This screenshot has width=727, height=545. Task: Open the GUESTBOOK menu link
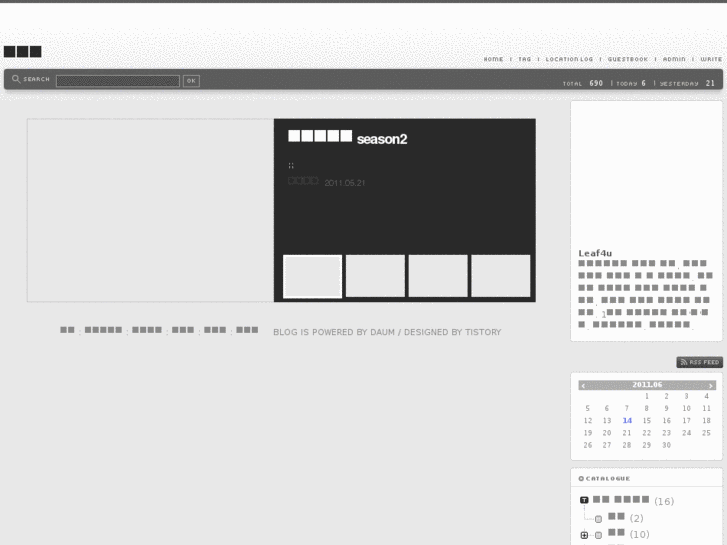[x=628, y=59]
